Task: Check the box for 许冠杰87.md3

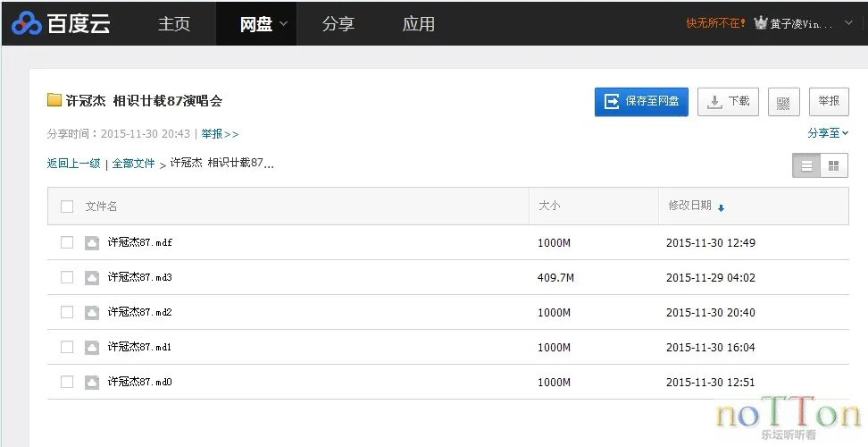Action: coord(67,277)
